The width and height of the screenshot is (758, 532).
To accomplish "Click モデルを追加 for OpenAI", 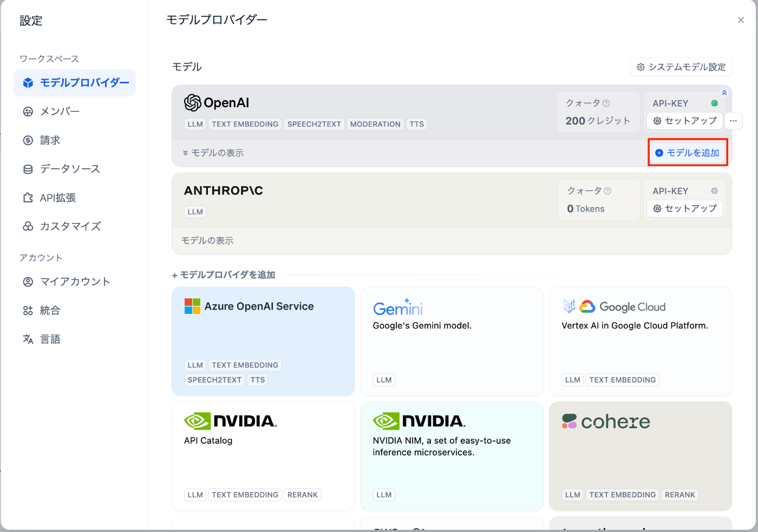I will point(688,153).
